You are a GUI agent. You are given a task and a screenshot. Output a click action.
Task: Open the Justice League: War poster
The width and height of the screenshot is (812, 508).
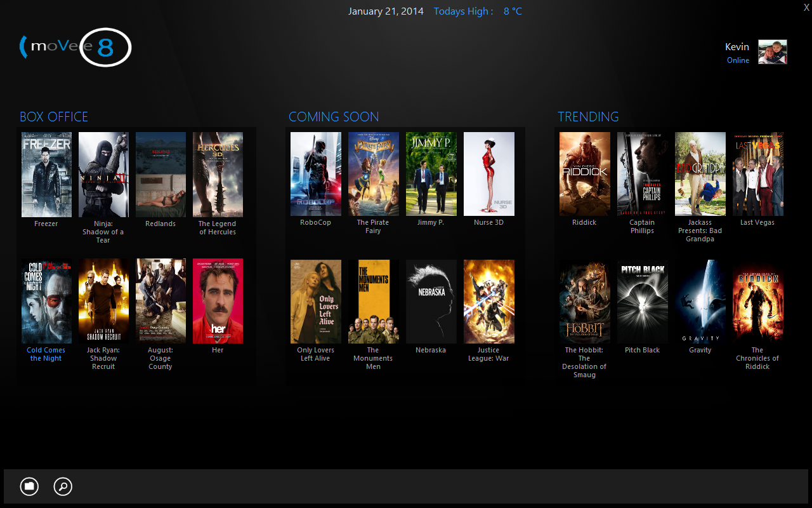click(x=489, y=302)
